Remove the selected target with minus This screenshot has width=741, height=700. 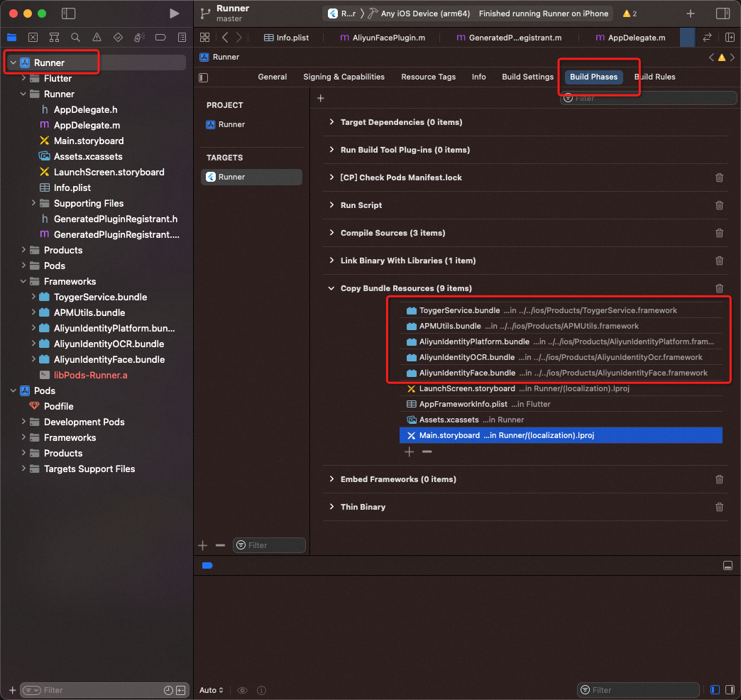220,545
